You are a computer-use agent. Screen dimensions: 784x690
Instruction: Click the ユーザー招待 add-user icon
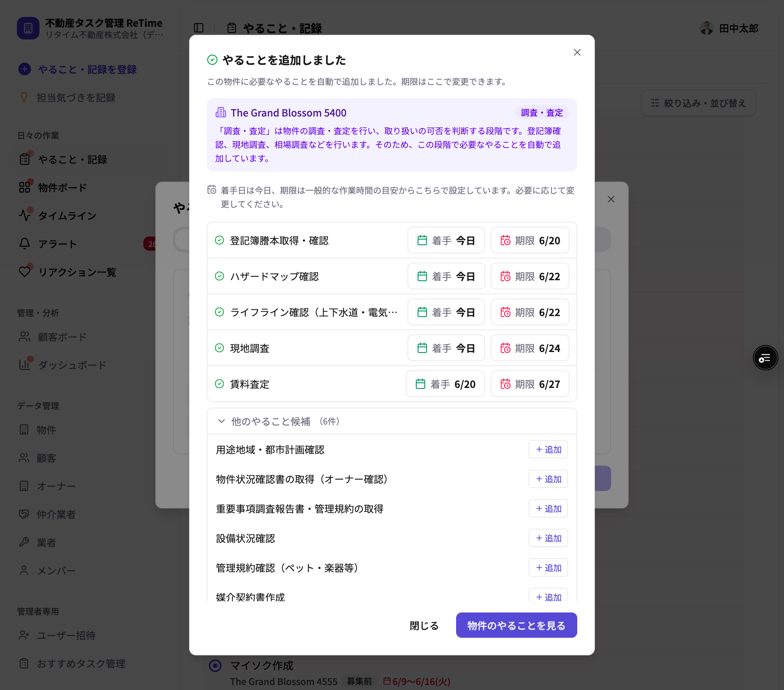24,635
